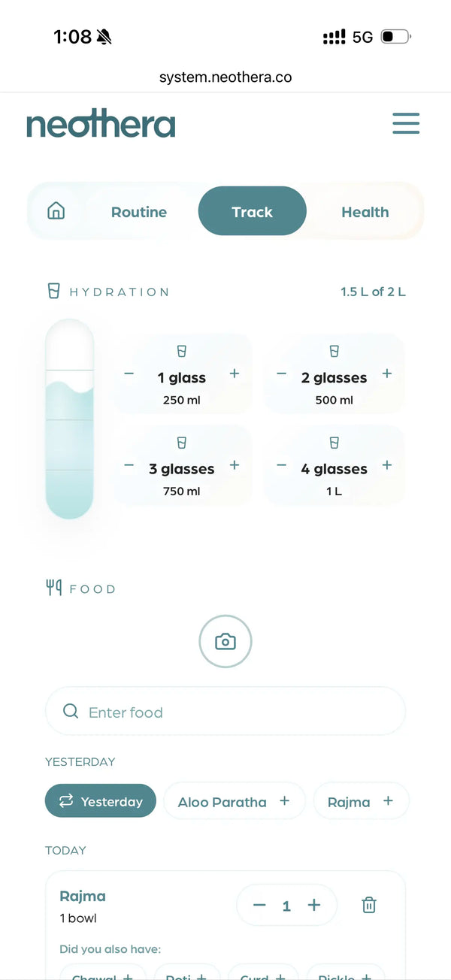The width and height of the screenshot is (451, 980).
Task: Add 4 glasses with the plus icon
Action: tap(387, 465)
